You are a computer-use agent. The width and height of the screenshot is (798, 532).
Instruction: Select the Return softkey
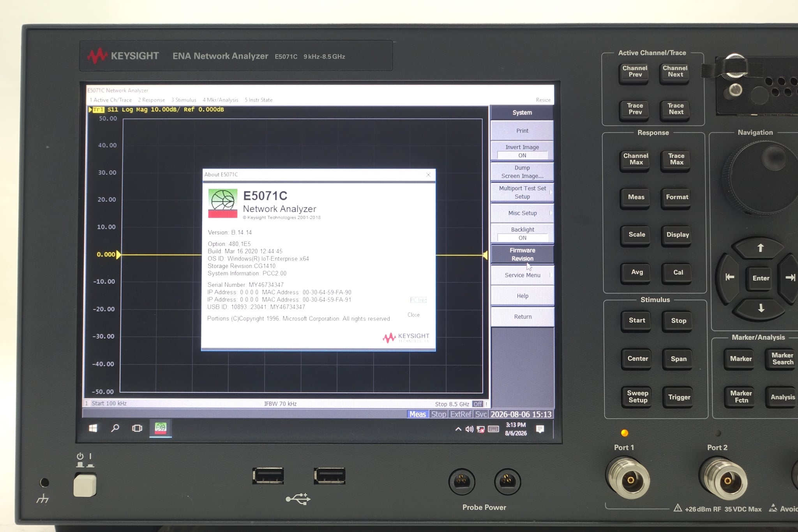(522, 316)
